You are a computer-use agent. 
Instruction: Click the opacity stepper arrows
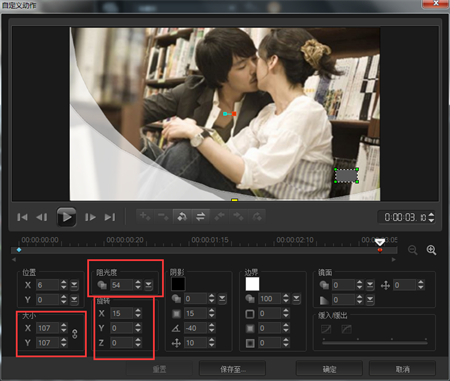click(x=138, y=285)
